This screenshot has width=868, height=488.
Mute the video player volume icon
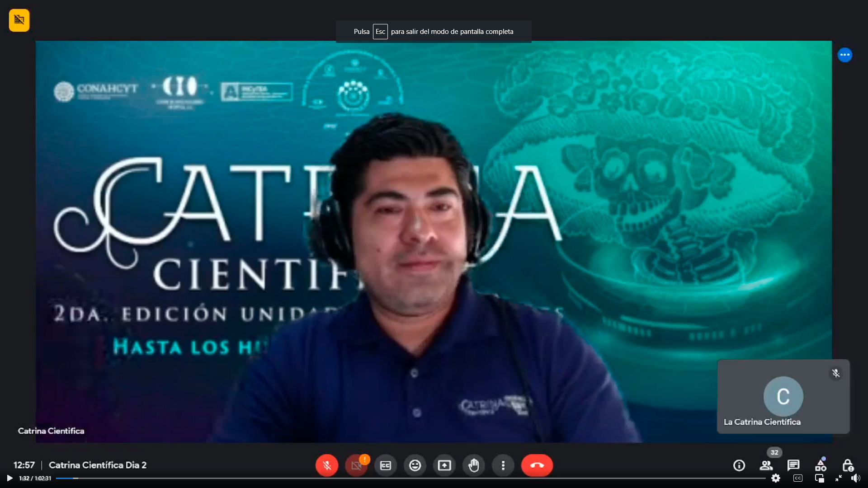pos(856,478)
